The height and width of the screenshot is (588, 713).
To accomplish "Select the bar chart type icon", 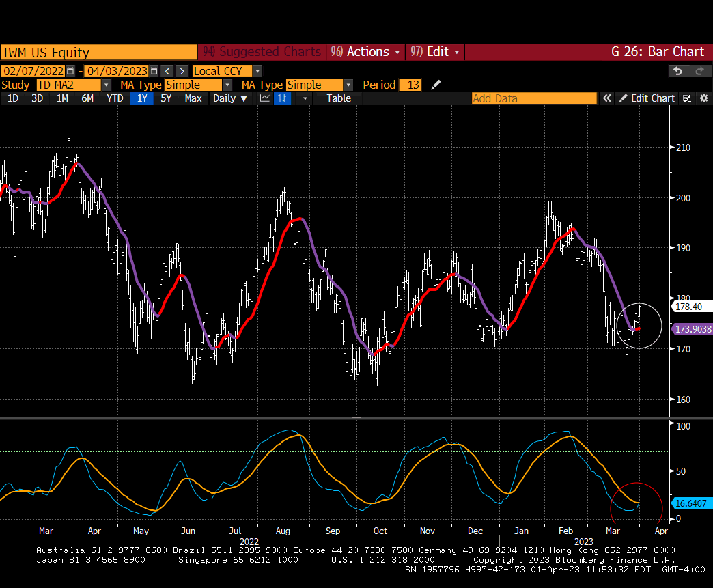I will coord(282,98).
